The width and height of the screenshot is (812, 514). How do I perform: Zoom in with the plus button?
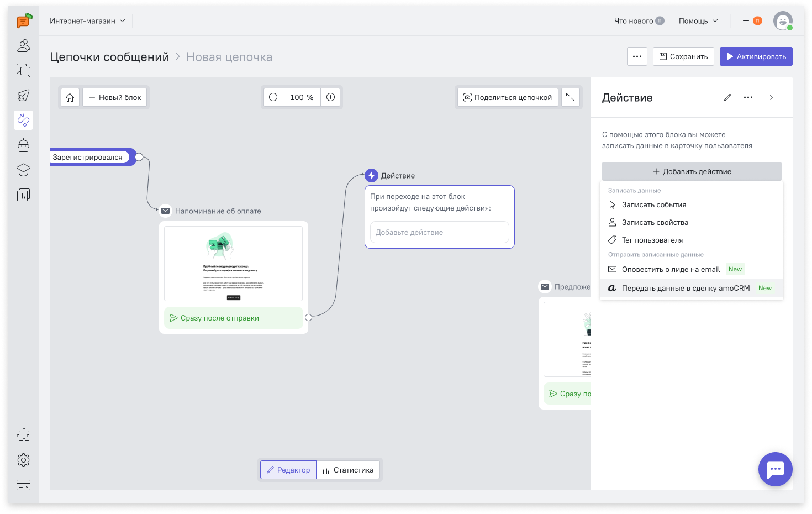pos(330,97)
